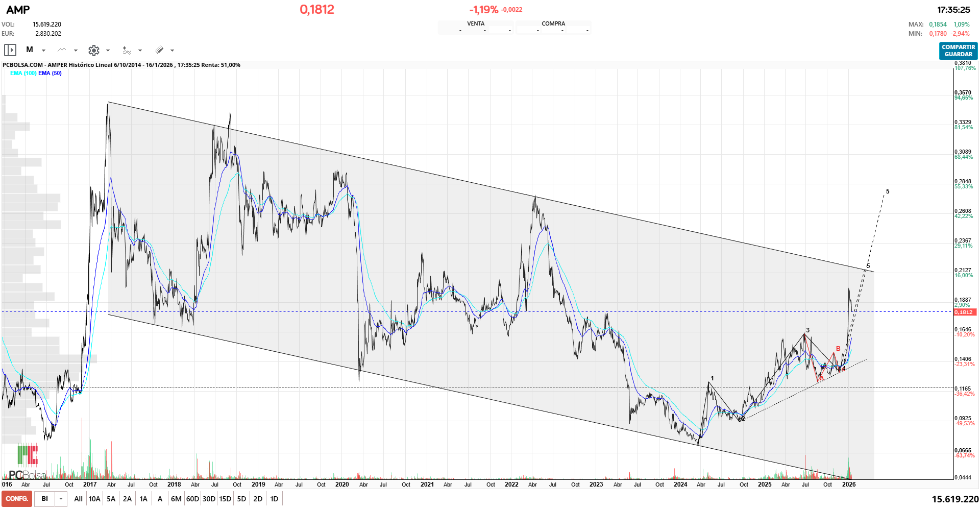
Task: Select the All history timeframe
Action: [78, 498]
